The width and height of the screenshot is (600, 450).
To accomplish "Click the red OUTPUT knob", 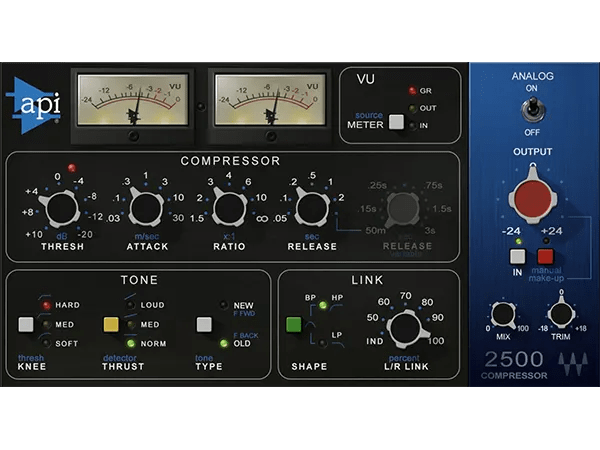I will pyautogui.click(x=533, y=197).
